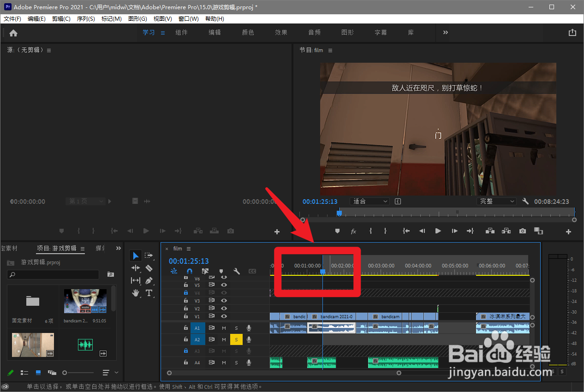Toggle A1 voice-over record microphone
The width and height of the screenshot is (584, 392).
(x=249, y=328)
